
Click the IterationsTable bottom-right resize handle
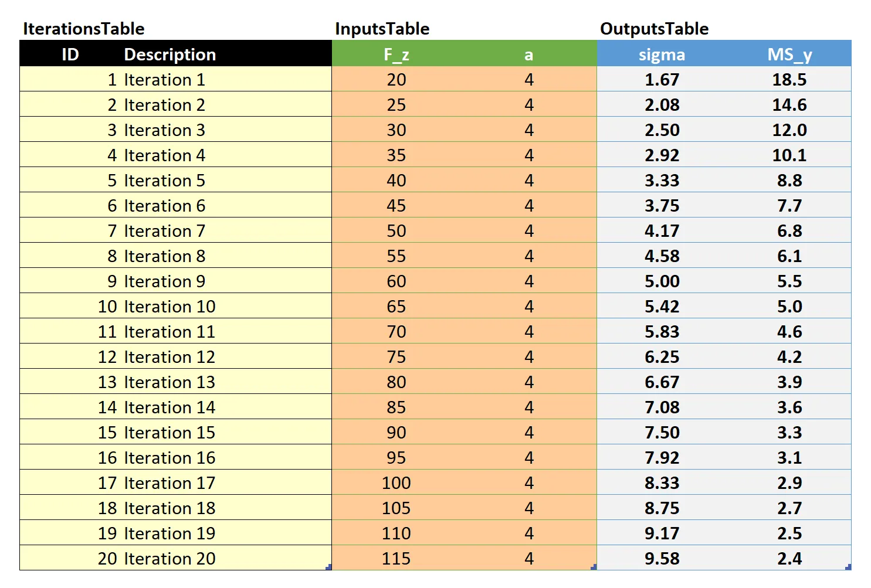[x=329, y=568]
